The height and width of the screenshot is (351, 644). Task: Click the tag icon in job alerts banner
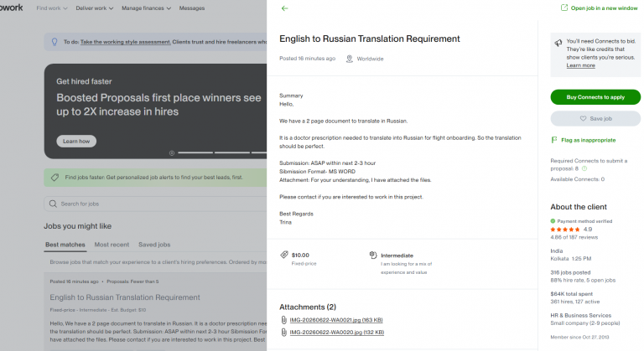click(55, 178)
